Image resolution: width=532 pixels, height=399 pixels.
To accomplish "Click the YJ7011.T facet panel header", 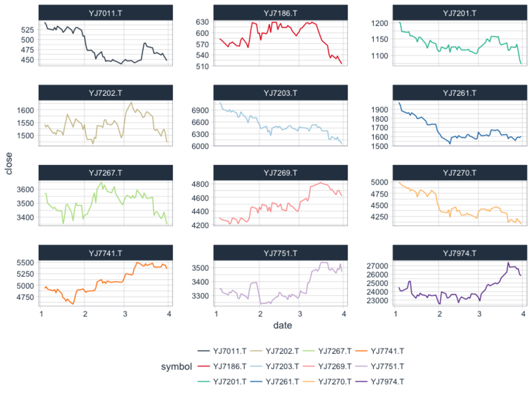I will pyautogui.click(x=106, y=13).
